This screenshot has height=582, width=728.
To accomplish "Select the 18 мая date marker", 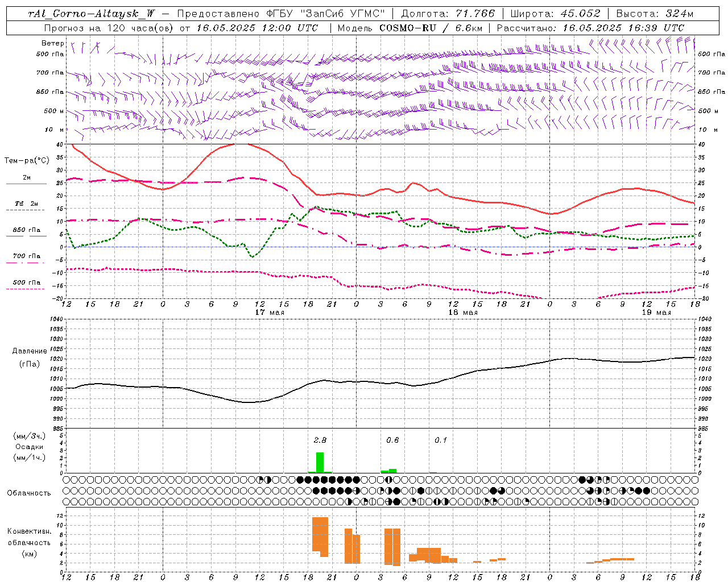I will click(x=463, y=313).
